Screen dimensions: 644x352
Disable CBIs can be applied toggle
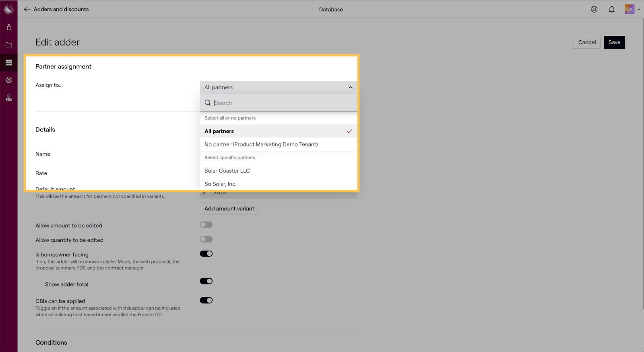pos(206,301)
